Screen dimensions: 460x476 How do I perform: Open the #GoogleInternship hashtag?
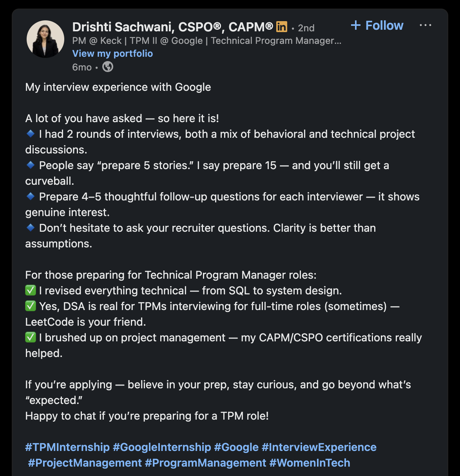(162, 447)
